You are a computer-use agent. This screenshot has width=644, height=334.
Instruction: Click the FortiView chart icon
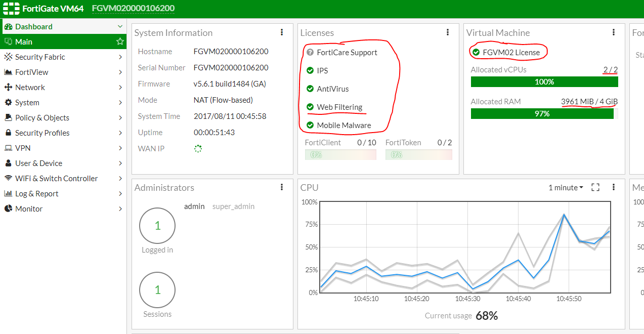(8, 72)
